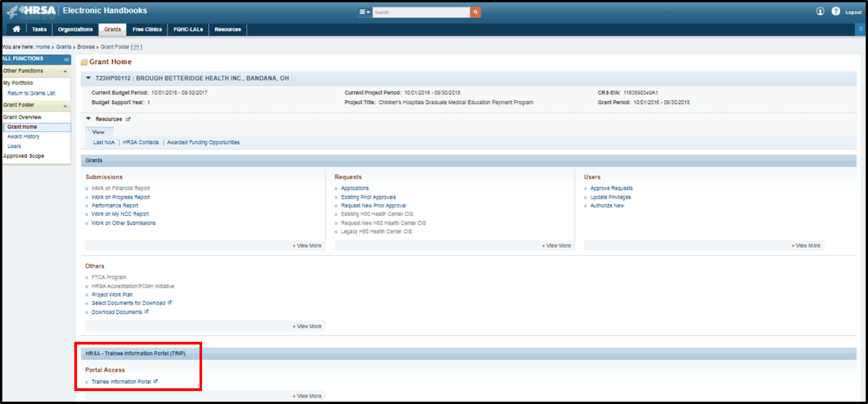
Task: Open Work on My NCC Report
Action: click(120, 214)
